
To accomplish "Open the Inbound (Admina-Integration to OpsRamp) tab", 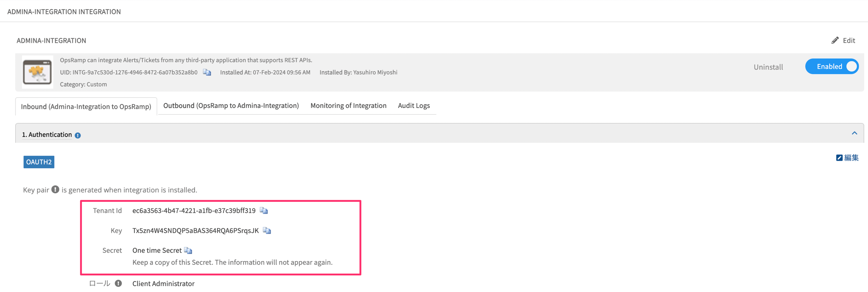I will point(86,107).
